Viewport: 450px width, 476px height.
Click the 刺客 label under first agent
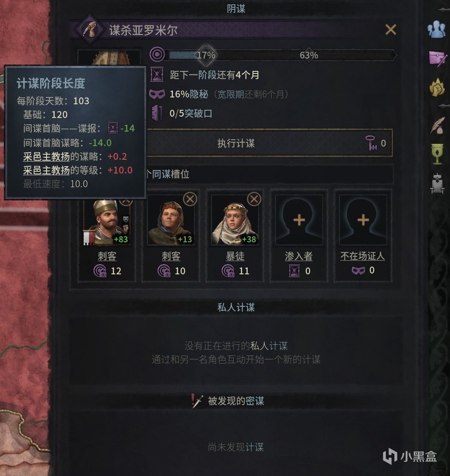(107, 256)
